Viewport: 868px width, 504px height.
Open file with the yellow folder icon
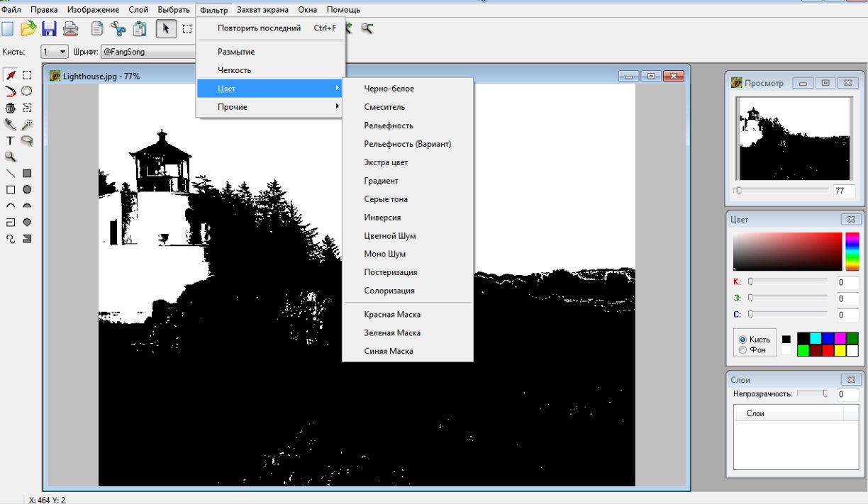pyautogui.click(x=28, y=29)
